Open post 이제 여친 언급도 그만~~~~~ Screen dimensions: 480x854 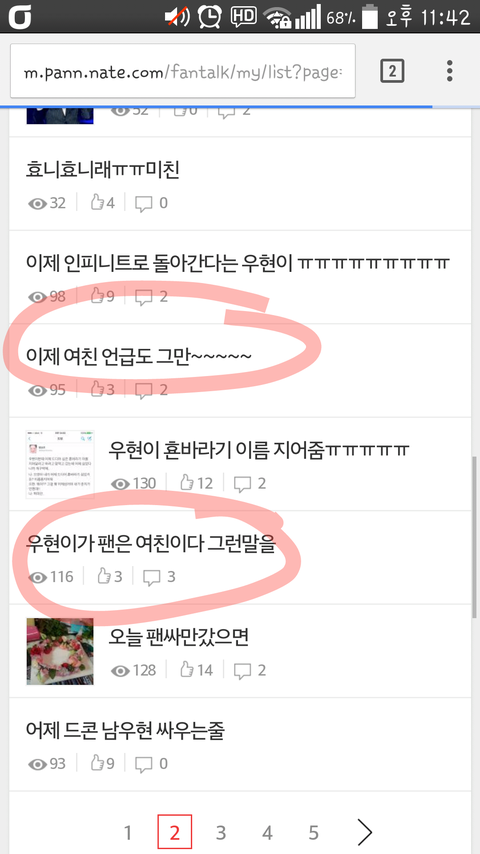coord(138,356)
